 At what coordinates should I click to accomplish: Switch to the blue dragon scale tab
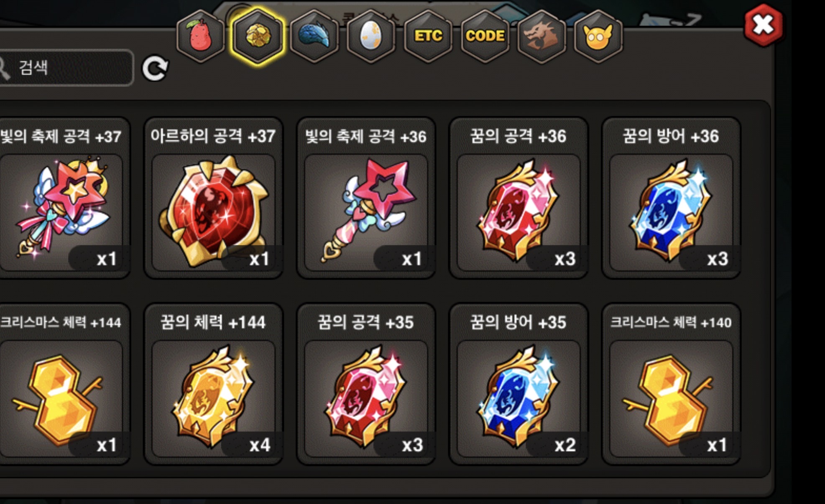click(314, 36)
